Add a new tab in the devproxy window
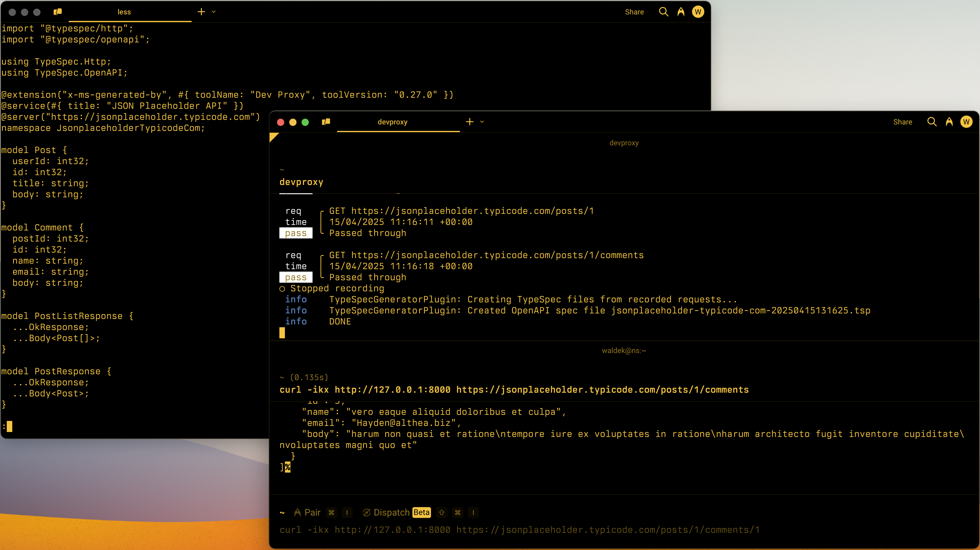 pyautogui.click(x=470, y=122)
